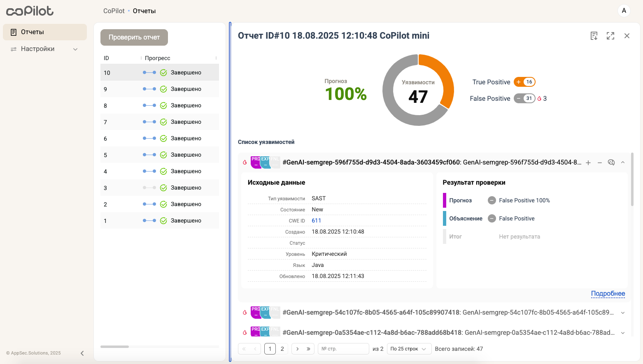Collapse the left sidebar with arrow

tap(82, 353)
